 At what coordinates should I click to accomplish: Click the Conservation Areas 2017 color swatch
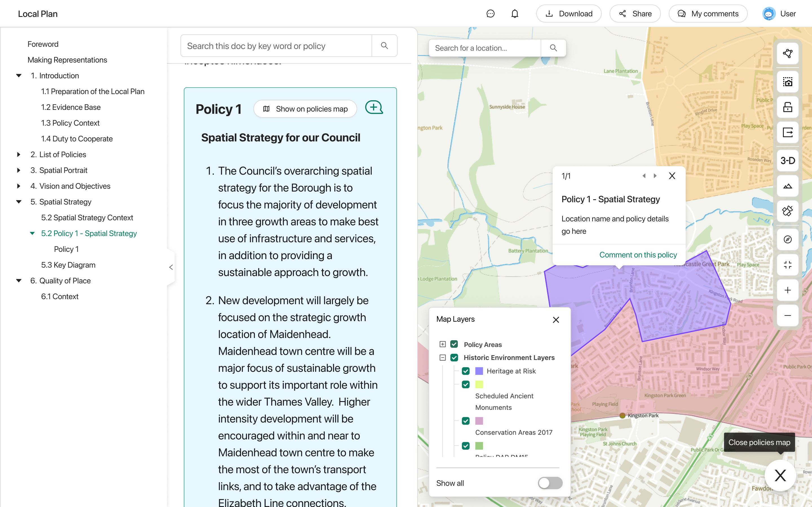[479, 421]
